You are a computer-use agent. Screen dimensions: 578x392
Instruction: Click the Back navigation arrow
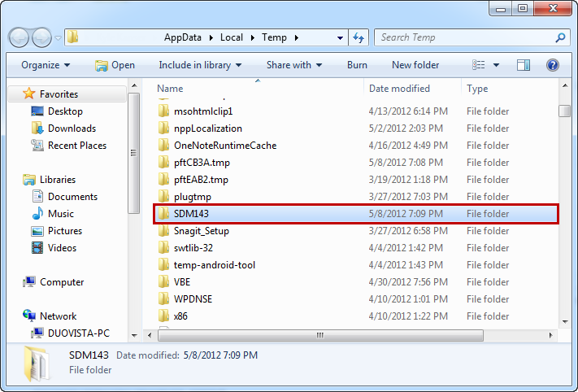point(19,37)
